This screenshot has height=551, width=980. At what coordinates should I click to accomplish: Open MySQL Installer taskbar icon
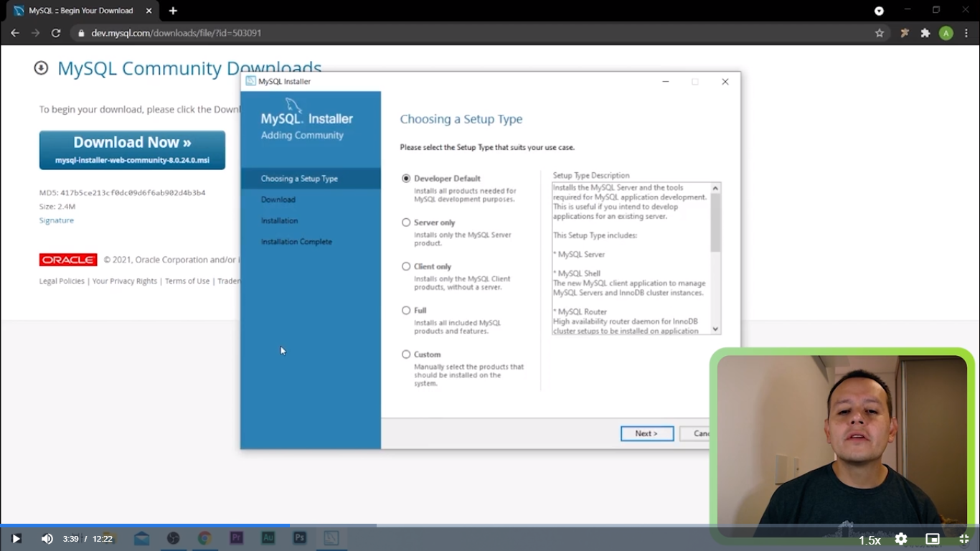[x=331, y=537]
